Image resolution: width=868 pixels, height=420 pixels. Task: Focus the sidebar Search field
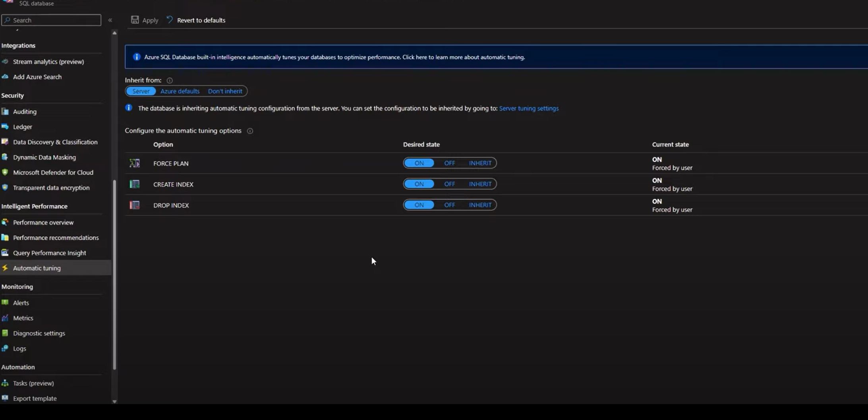coord(51,20)
